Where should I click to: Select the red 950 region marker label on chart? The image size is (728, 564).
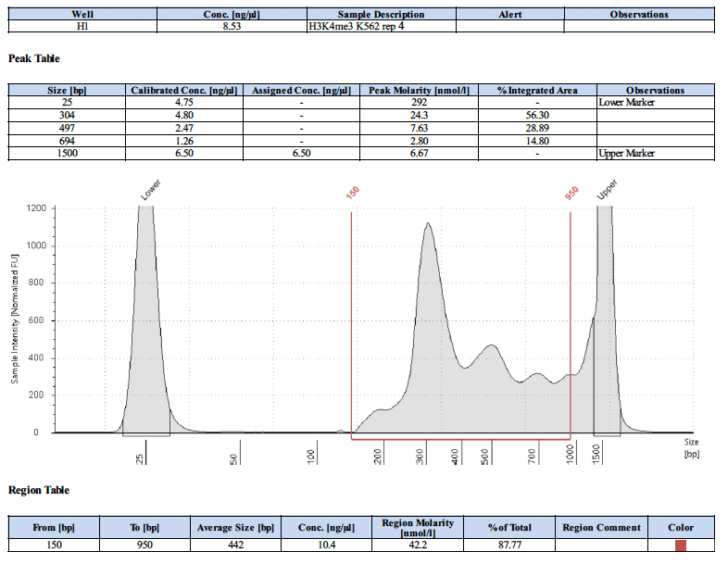pyautogui.click(x=571, y=193)
